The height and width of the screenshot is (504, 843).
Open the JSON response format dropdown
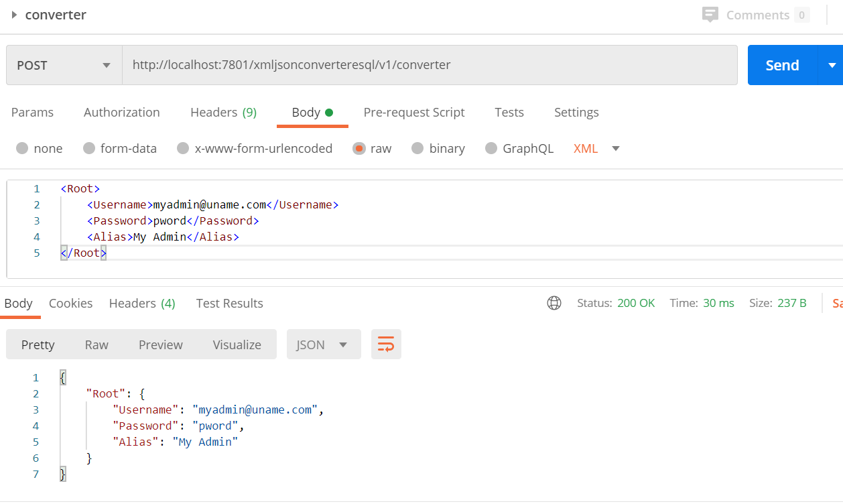pos(324,344)
